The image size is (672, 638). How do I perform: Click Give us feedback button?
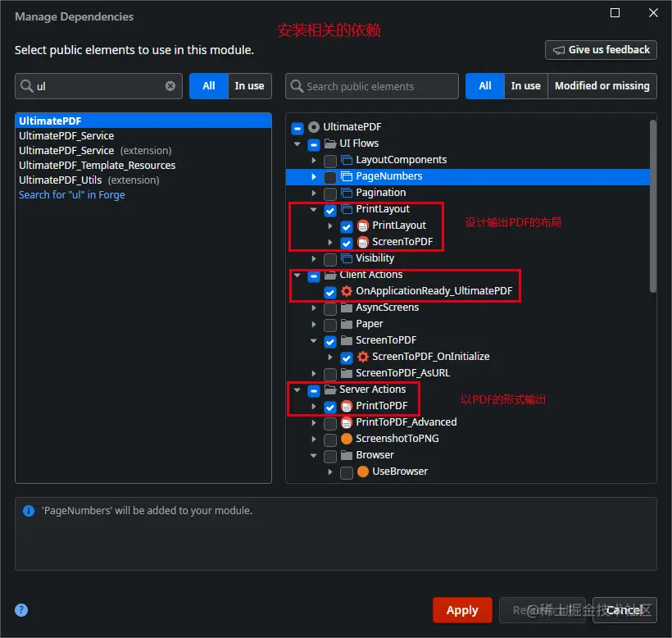(601, 50)
